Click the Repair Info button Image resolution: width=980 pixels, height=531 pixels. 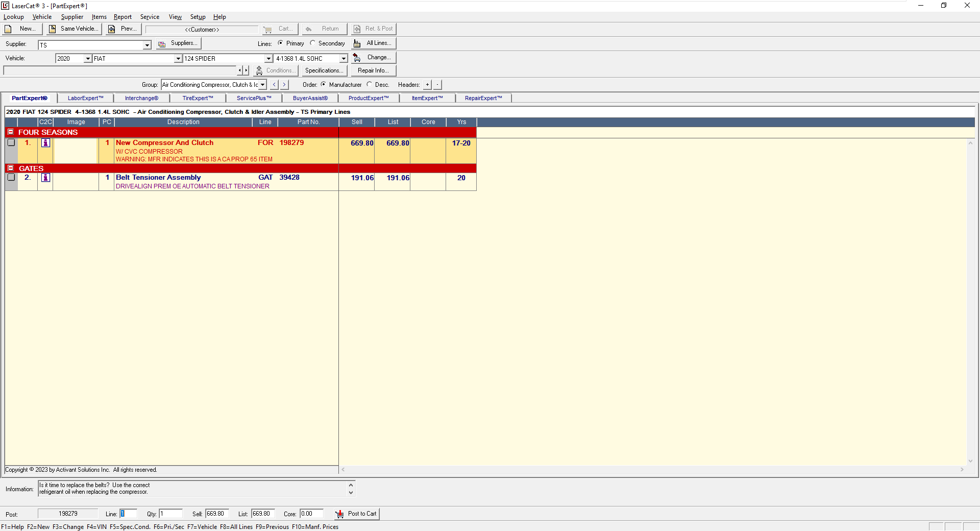click(x=374, y=70)
